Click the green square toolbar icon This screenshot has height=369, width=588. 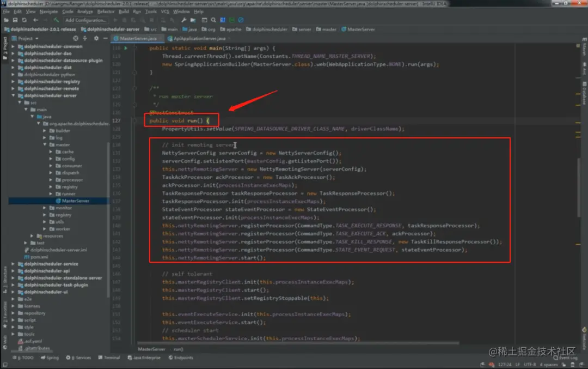[x=232, y=20]
